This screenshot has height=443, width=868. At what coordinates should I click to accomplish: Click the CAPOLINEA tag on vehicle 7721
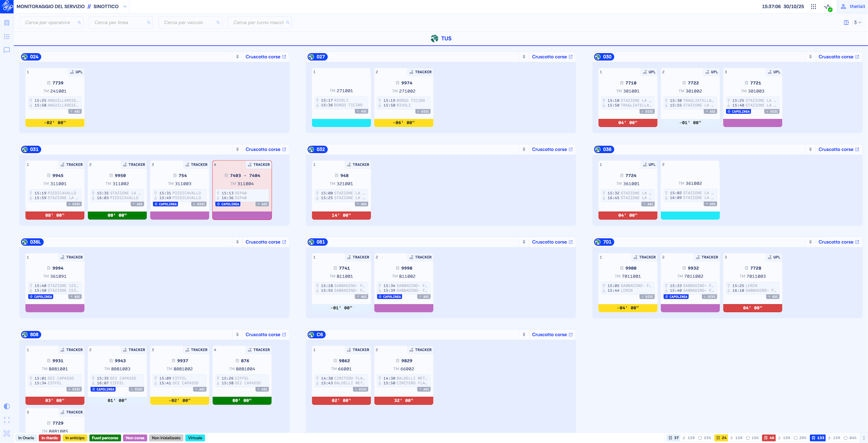738,112
